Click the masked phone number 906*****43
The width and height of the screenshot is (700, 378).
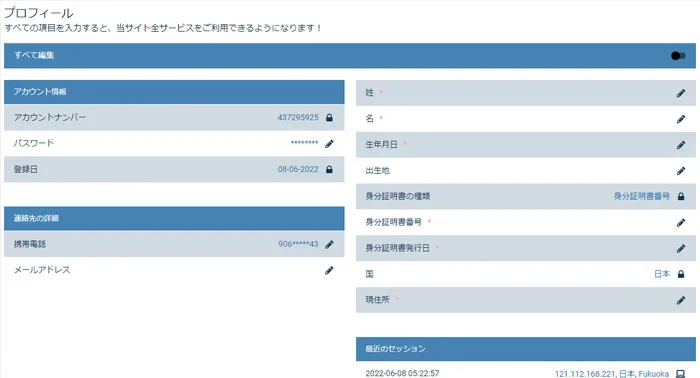298,244
